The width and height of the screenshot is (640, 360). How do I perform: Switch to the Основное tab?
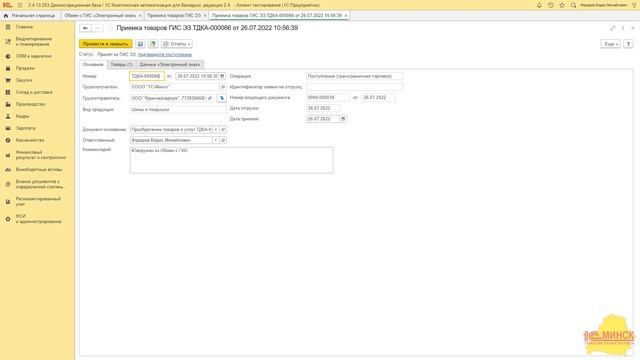[93, 64]
